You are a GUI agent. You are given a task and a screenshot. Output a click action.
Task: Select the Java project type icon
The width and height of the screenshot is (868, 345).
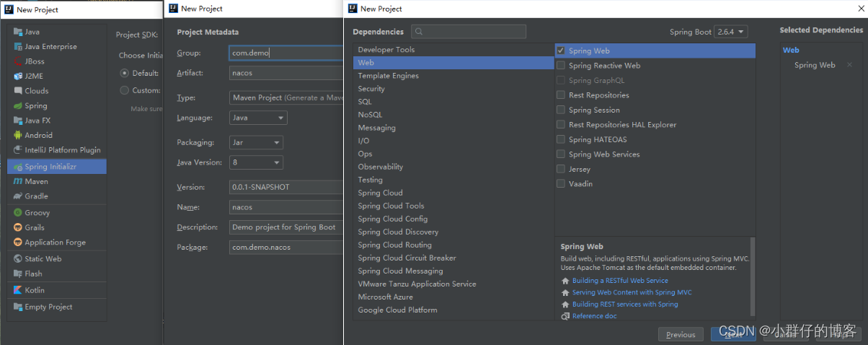click(18, 32)
